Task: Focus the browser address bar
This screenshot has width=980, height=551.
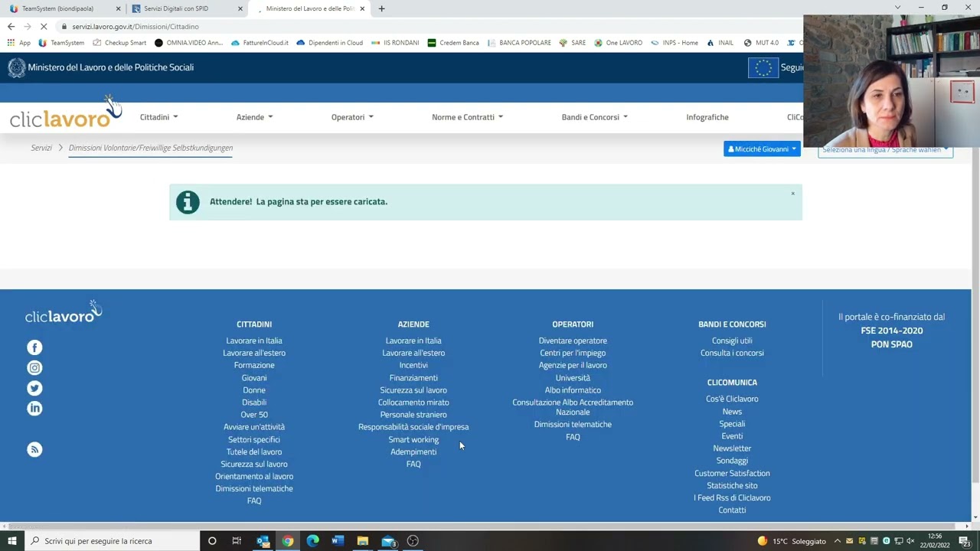Action: pos(429,26)
